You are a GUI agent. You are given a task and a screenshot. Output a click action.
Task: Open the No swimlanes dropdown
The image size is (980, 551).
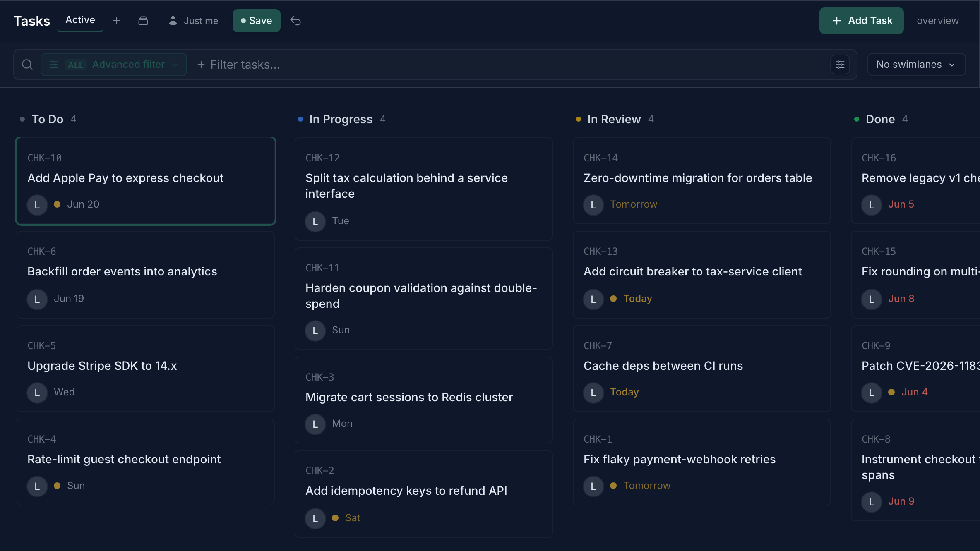click(916, 65)
